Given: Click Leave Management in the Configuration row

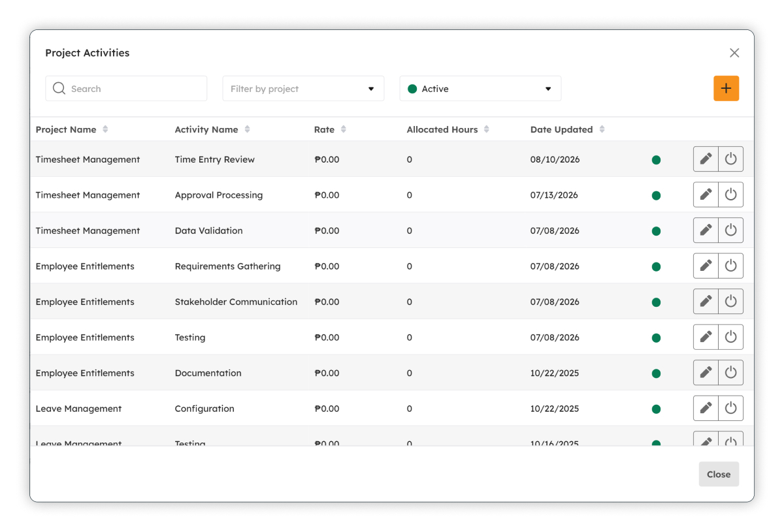Looking at the screenshot, I should (x=78, y=409).
